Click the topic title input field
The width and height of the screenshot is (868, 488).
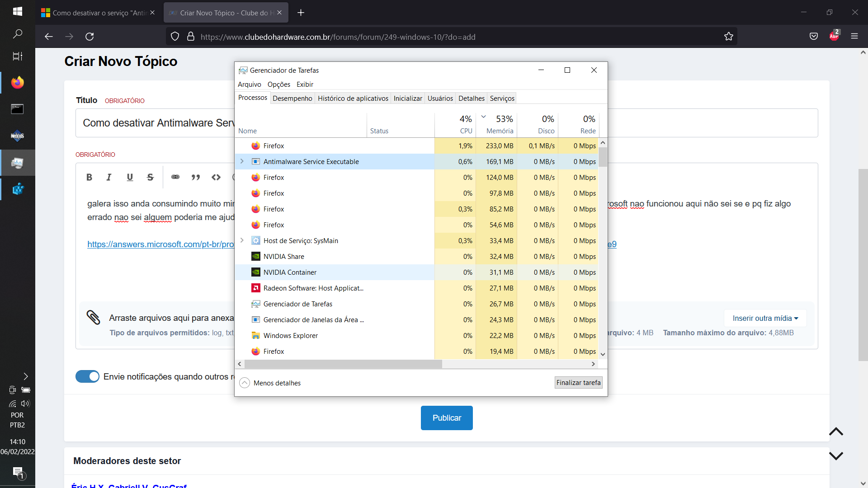point(447,123)
